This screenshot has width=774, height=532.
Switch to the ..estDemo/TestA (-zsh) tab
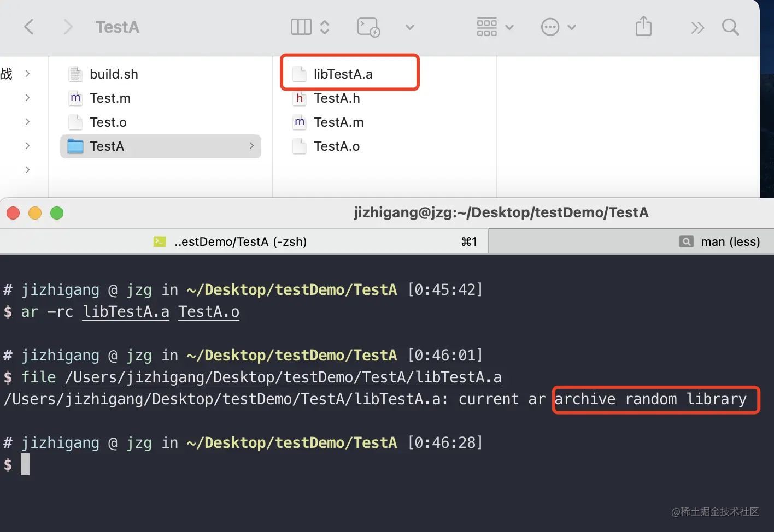(241, 241)
